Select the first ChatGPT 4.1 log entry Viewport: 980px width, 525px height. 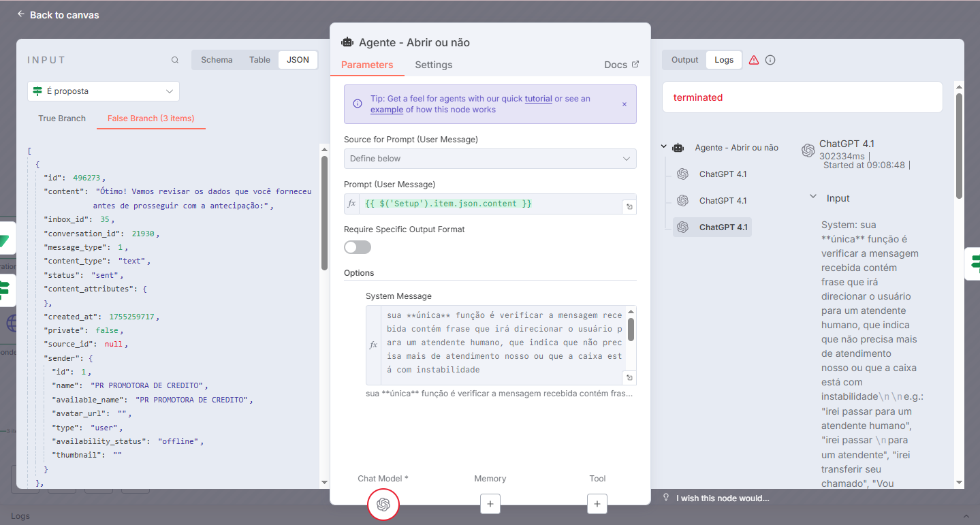click(x=723, y=174)
